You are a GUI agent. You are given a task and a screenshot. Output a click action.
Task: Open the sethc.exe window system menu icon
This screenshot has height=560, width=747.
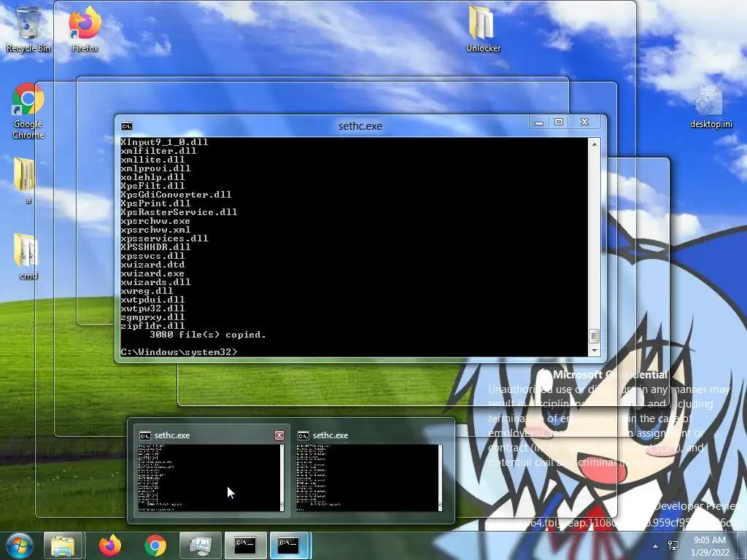(x=127, y=126)
